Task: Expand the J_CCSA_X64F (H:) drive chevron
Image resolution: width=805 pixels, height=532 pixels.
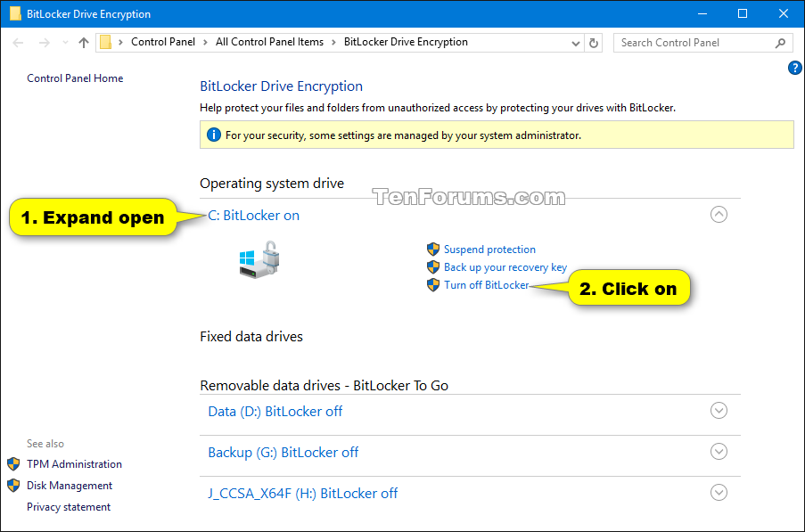Action: [x=719, y=493]
